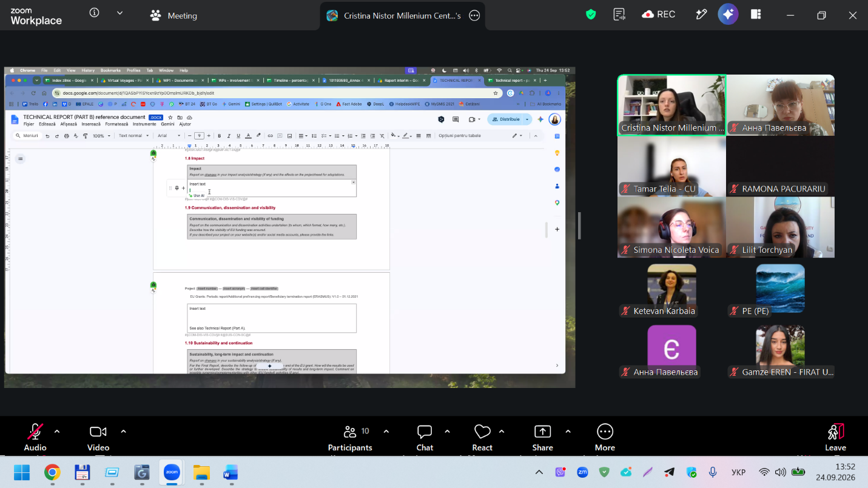Viewport: 868px width, 488px height.
Task: Open the dropdown chevron beside info icon
Action: click(119, 13)
